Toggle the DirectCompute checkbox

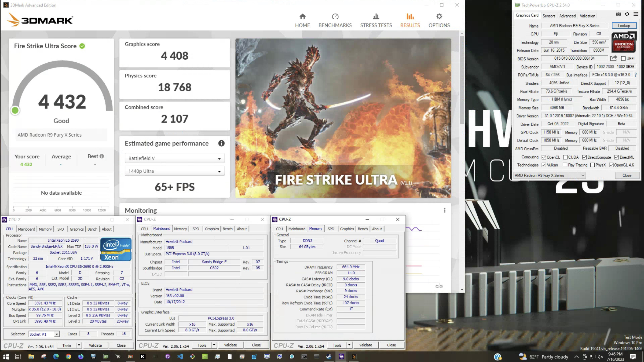point(584,157)
